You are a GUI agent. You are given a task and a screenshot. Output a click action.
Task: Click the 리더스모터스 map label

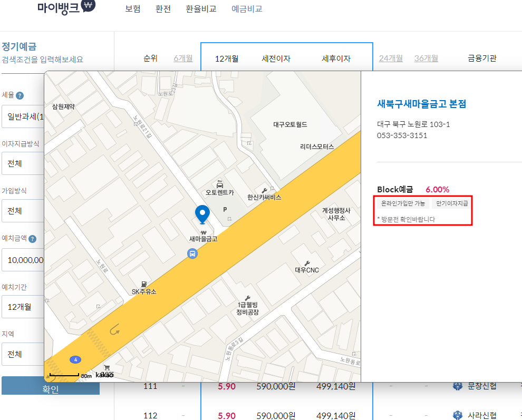tap(317, 147)
